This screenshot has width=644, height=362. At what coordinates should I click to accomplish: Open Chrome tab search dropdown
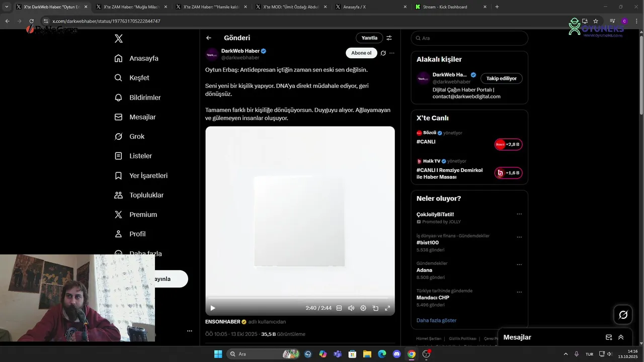(7, 7)
